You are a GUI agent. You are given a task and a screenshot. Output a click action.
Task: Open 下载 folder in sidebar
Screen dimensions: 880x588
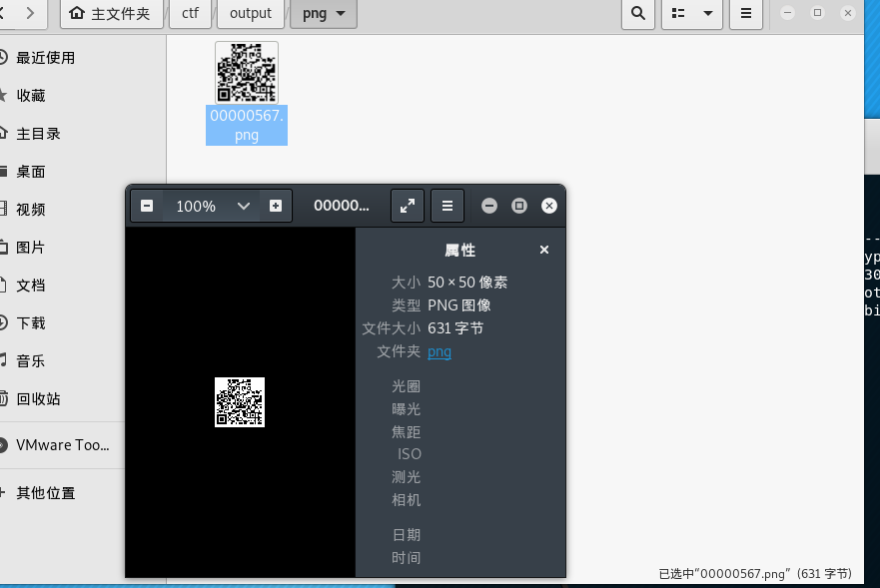point(31,323)
